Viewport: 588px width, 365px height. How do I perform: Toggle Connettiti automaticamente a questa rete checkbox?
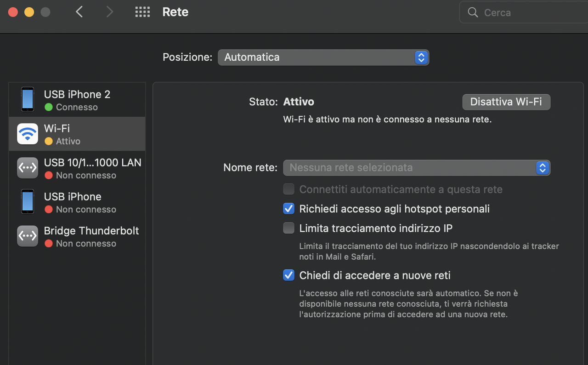[x=288, y=189]
